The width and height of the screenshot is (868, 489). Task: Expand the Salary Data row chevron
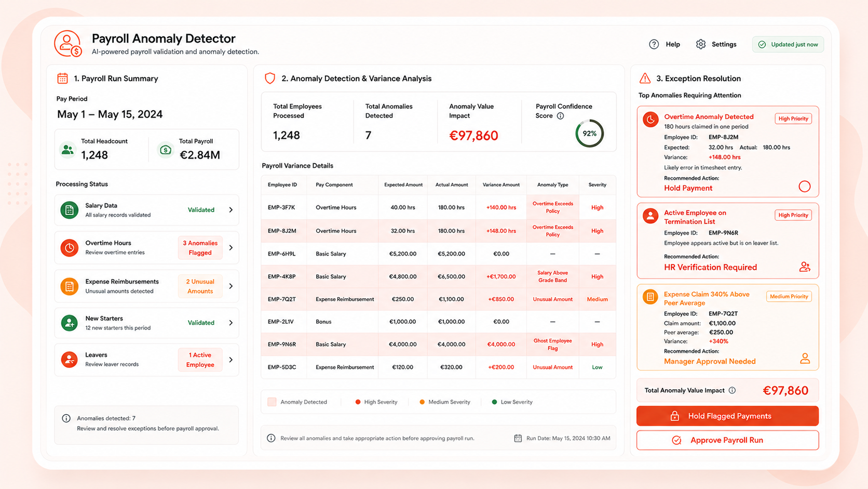(x=231, y=210)
